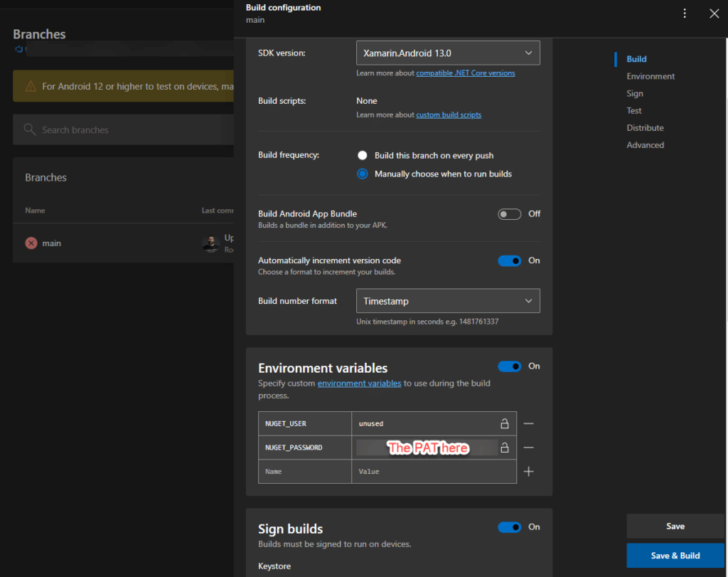Add a new environment variable with plus icon
The width and height of the screenshot is (728, 577).
click(528, 472)
